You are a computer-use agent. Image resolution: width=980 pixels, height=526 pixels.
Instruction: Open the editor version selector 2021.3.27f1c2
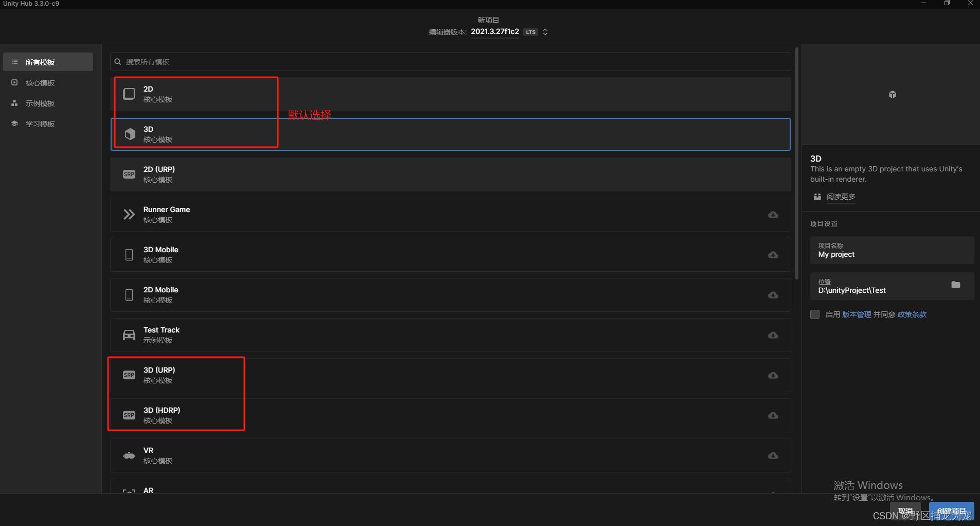click(x=495, y=31)
